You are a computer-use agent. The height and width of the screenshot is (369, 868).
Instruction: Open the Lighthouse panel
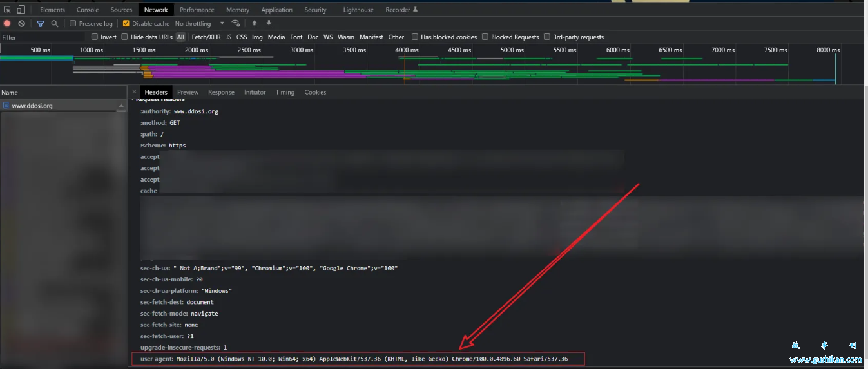pos(358,10)
